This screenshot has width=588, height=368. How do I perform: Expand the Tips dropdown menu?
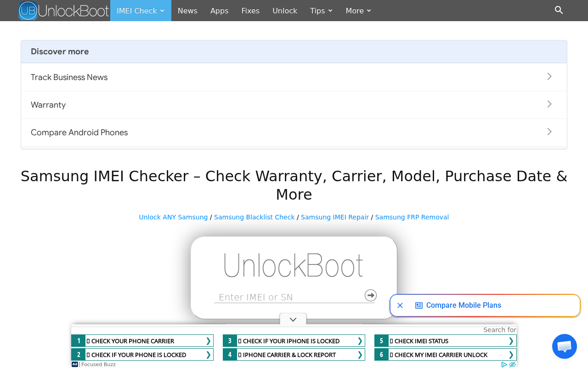click(x=322, y=11)
